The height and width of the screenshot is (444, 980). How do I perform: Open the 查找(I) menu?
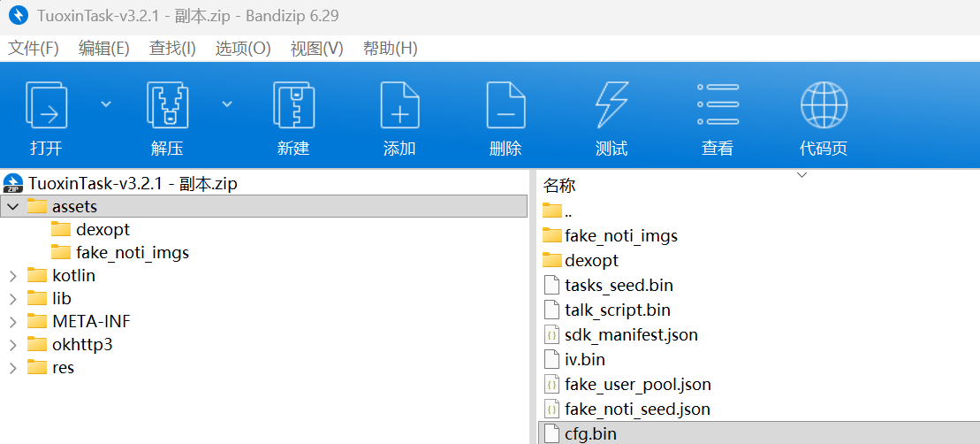pos(172,48)
